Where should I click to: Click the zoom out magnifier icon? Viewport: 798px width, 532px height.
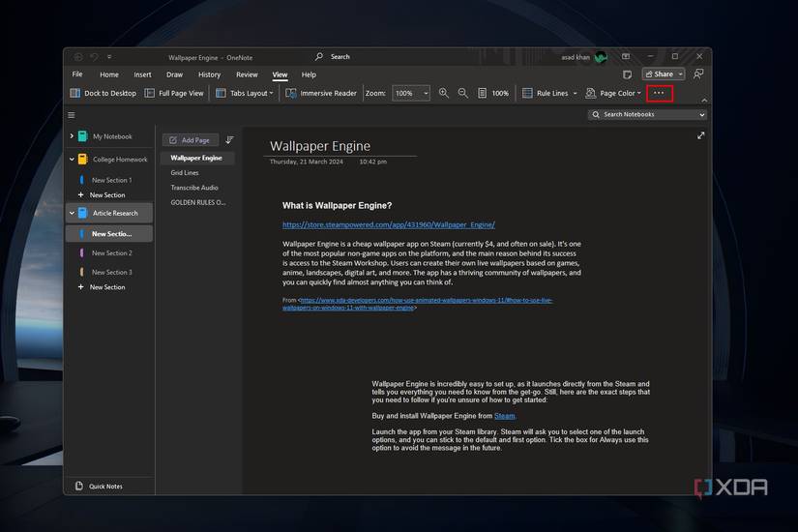pyautogui.click(x=463, y=94)
